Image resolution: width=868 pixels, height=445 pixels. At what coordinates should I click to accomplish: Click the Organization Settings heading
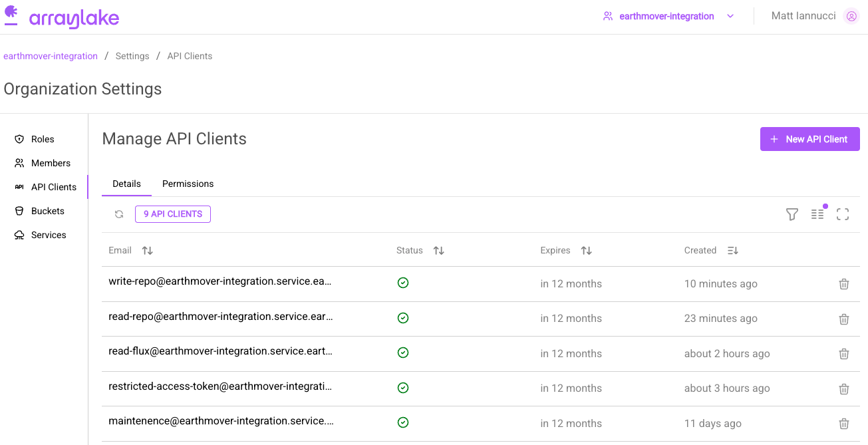82,89
